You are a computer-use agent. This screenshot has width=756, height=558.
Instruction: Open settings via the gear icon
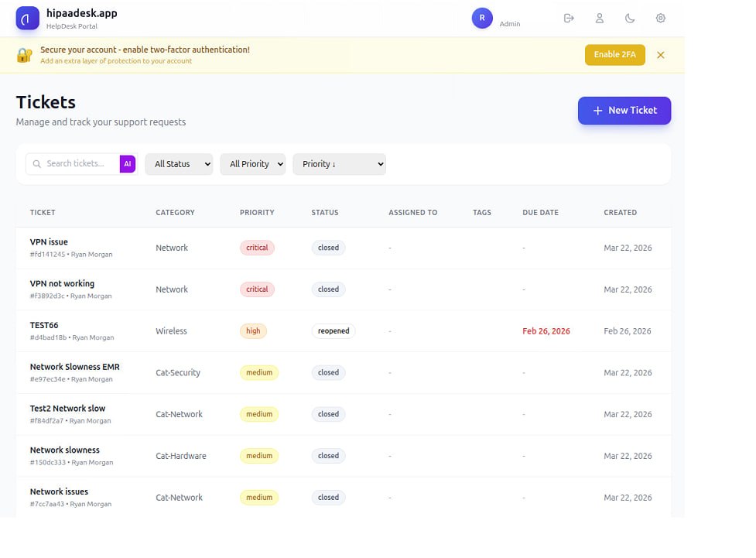pyautogui.click(x=660, y=18)
